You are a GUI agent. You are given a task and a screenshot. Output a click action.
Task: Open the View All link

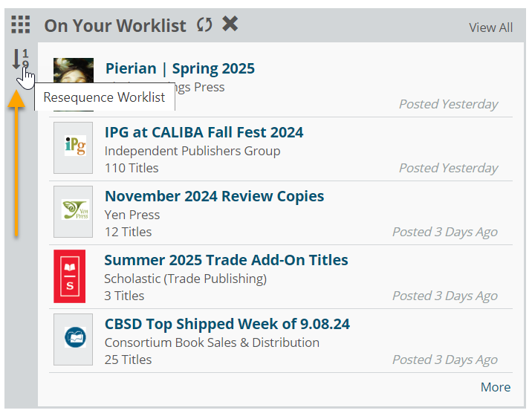pyautogui.click(x=490, y=27)
